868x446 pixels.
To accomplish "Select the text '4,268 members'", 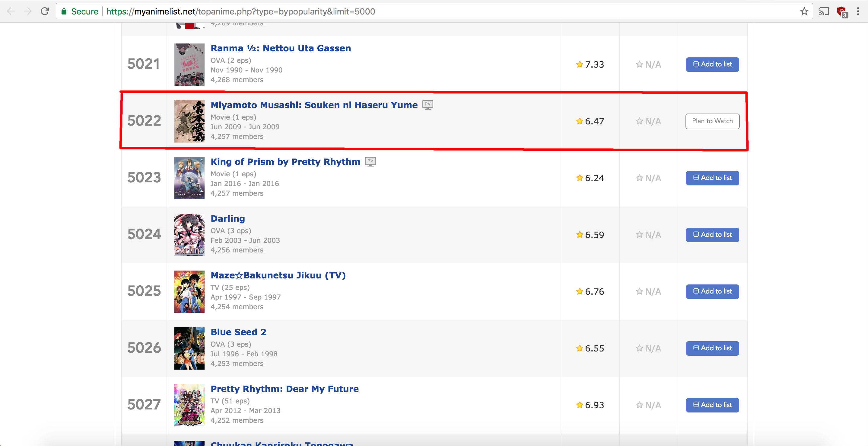I will tap(237, 80).
